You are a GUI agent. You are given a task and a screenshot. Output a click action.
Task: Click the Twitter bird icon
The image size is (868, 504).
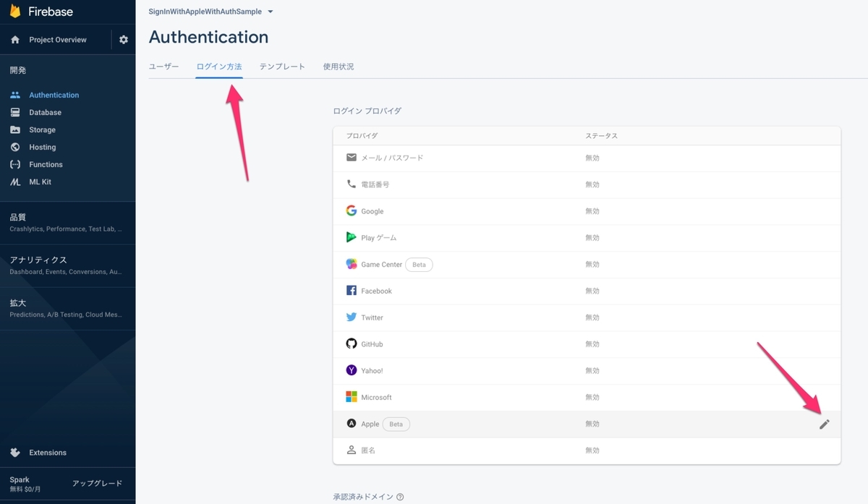pos(352,317)
